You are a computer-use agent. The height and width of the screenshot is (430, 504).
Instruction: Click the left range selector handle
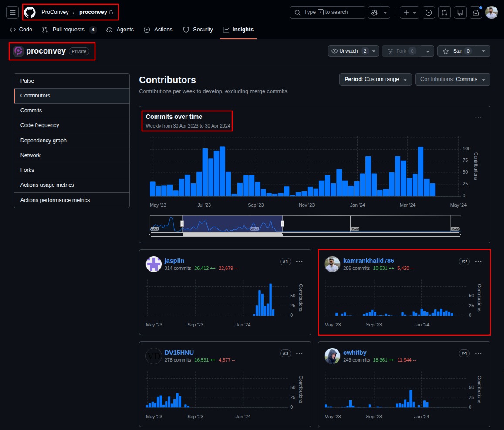pos(182,224)
